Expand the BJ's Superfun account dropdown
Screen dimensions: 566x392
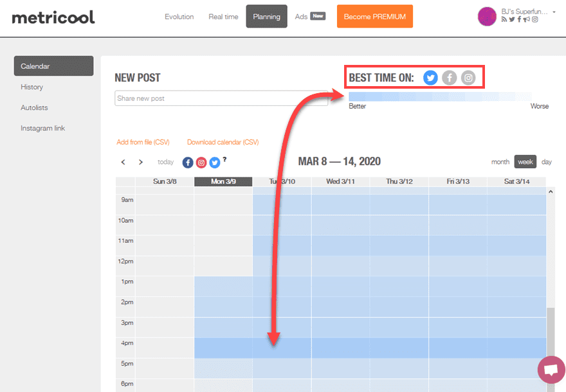(554, 13)
